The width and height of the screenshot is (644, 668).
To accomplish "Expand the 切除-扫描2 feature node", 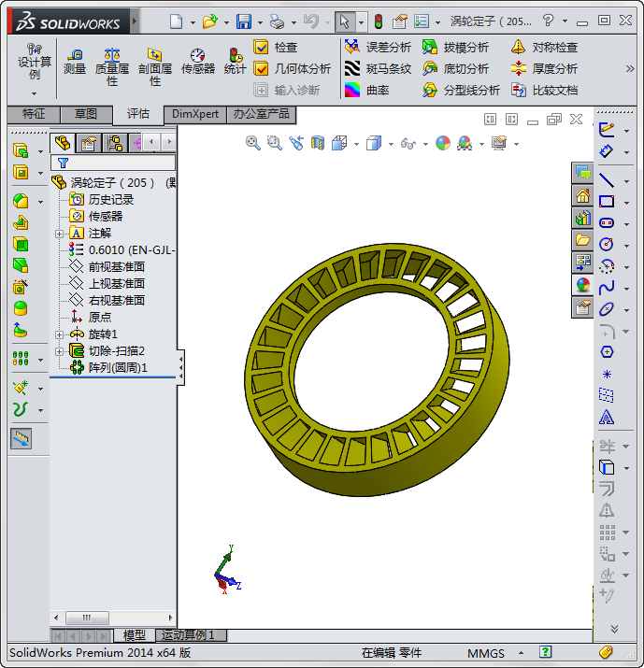I will [x=60, y=350].
